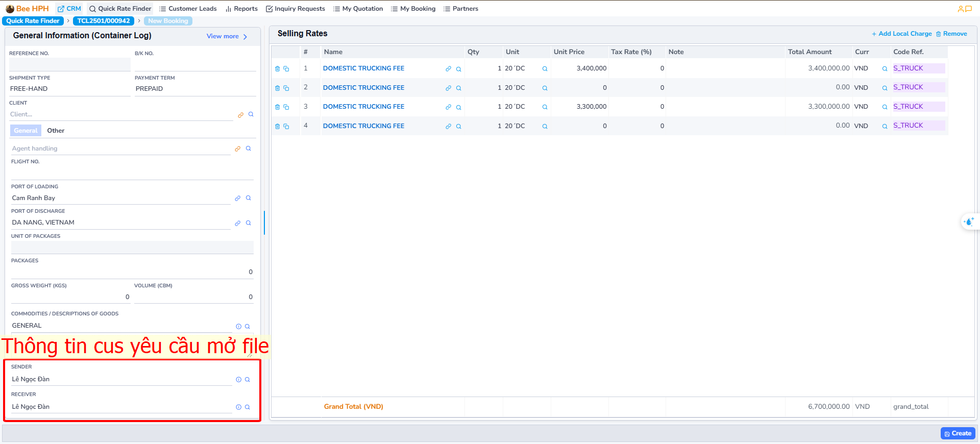Select the S_TRUCK code tag in row 1
This screenshot has width=980, height=444.
(x=908, y=68)
